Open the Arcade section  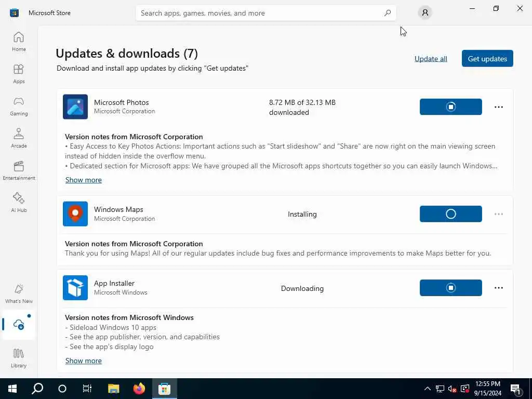[x=19, y=138]
